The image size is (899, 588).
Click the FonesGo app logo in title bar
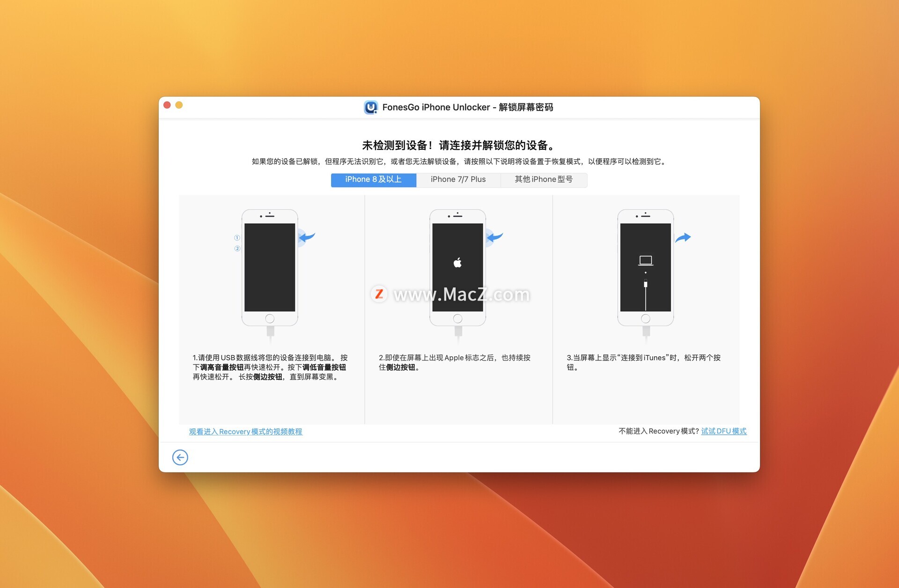pos(371,107)
